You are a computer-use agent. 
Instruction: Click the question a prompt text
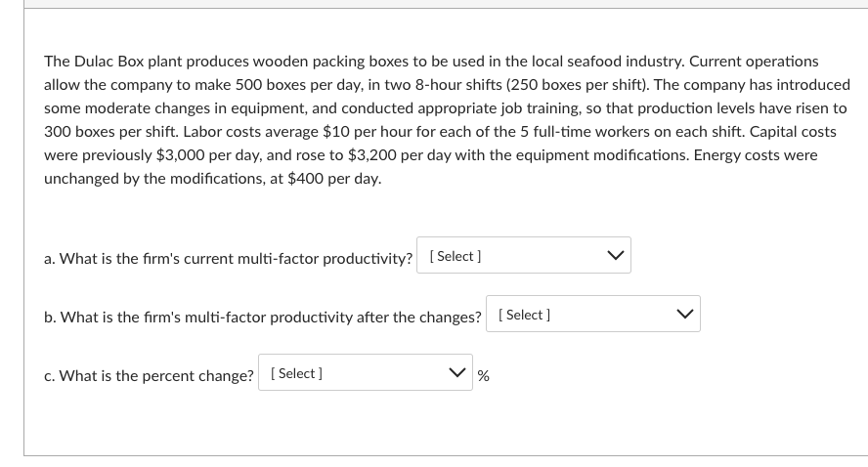[228, 259]
